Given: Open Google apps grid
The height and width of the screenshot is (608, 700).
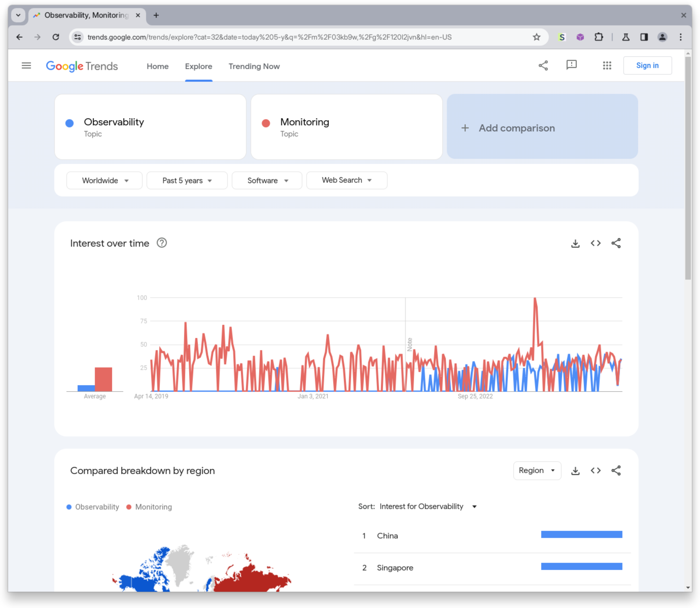Looking at the screenshot, I should [x=607, y=65].
